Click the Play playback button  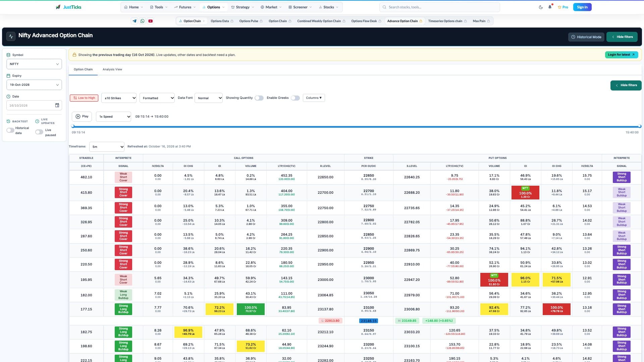click(x=82, y=116)
